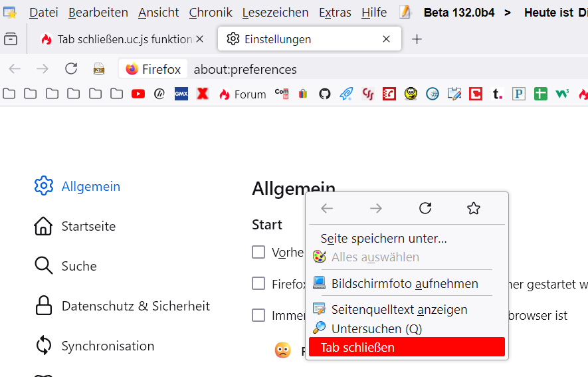The width and height of the screenshot is (588, 377).
Task: Open the Datenschutz & Sicherheit settings category
Action: (x=136, y=306)
